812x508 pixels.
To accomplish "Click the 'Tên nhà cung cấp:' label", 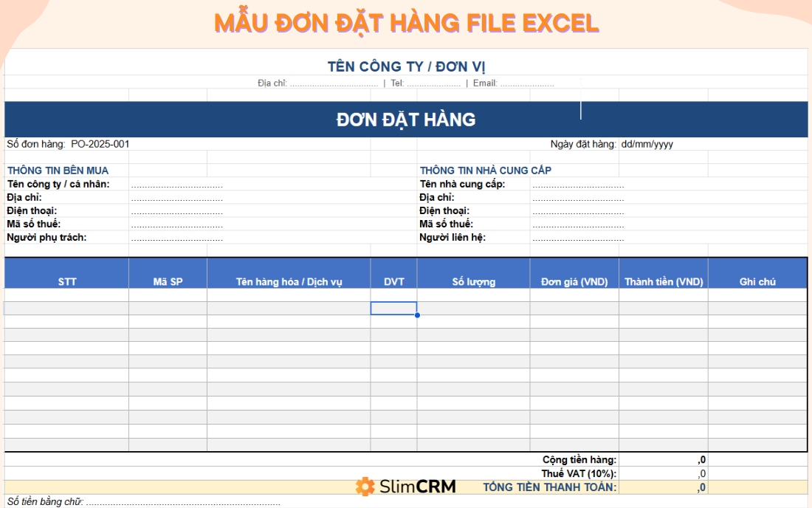I will [x=462, y=184].
